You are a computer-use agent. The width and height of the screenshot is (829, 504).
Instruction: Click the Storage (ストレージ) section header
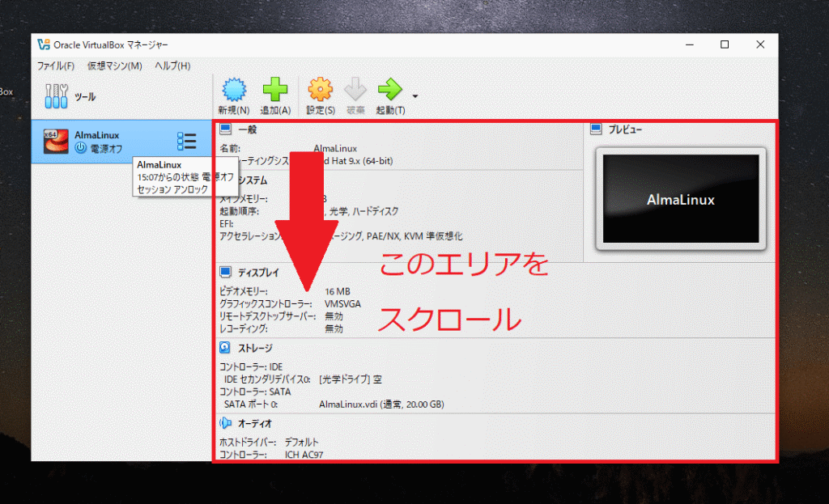pos(255,348)
